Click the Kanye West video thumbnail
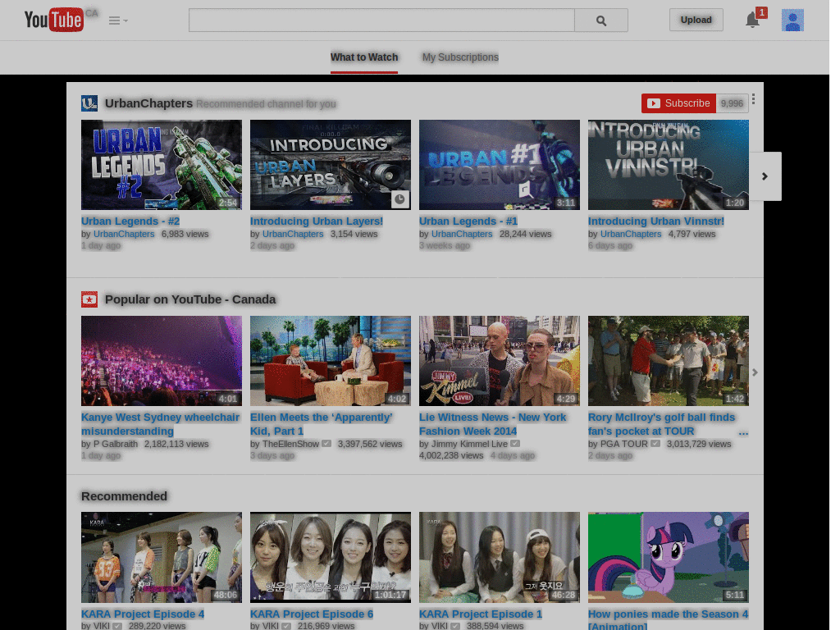This screenshot has height=630, width=840. pyautogui.click(x=161, y=361)
